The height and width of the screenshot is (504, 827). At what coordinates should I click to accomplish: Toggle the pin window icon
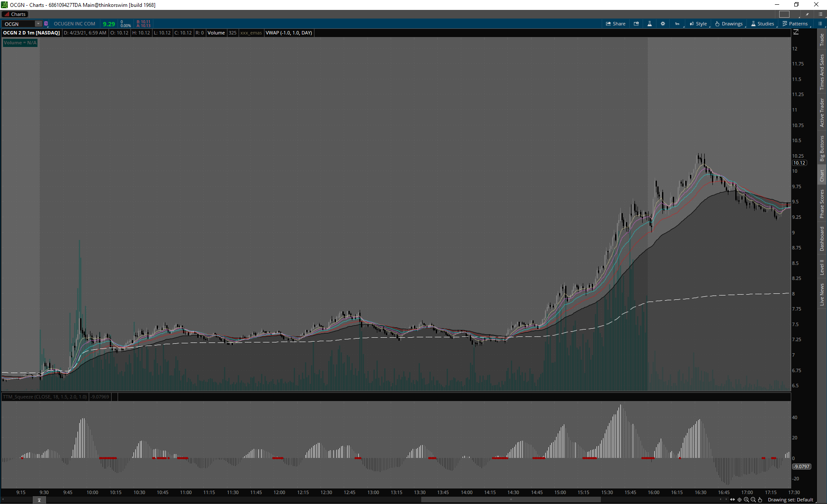coord(807,14)
